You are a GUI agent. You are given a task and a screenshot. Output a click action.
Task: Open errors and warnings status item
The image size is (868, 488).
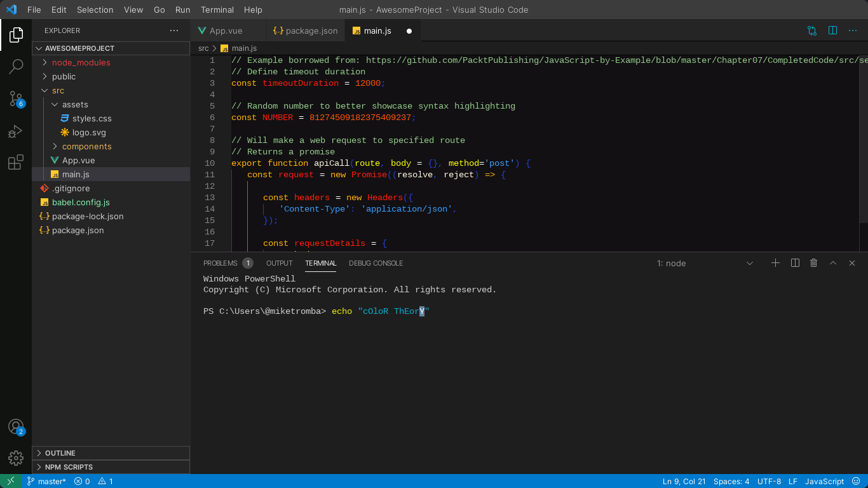pyautogui.click(x=94, y=481)
